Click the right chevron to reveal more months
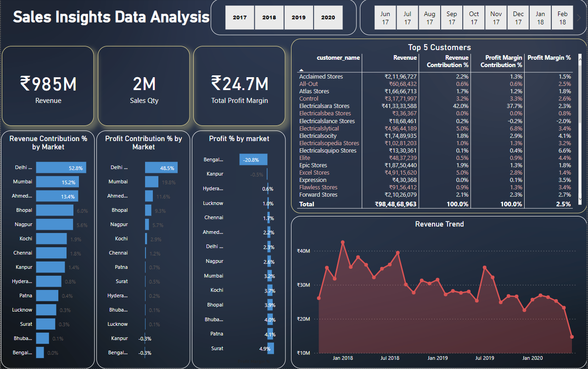 579,17
